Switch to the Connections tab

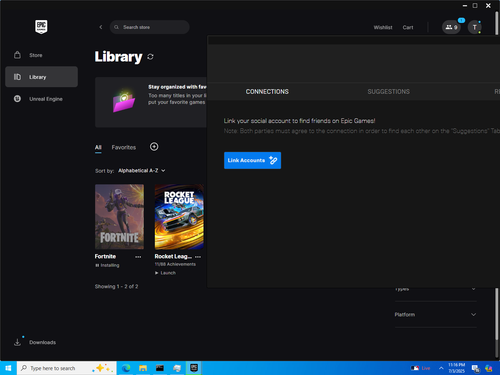point(267,92)
